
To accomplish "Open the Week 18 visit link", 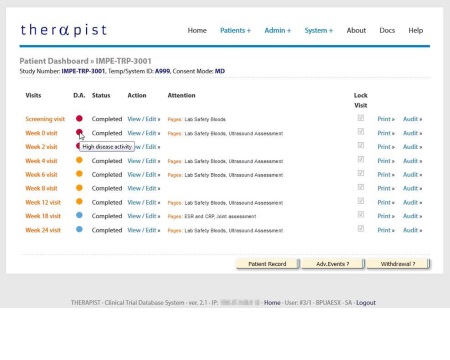I will [x=43, y=216].
